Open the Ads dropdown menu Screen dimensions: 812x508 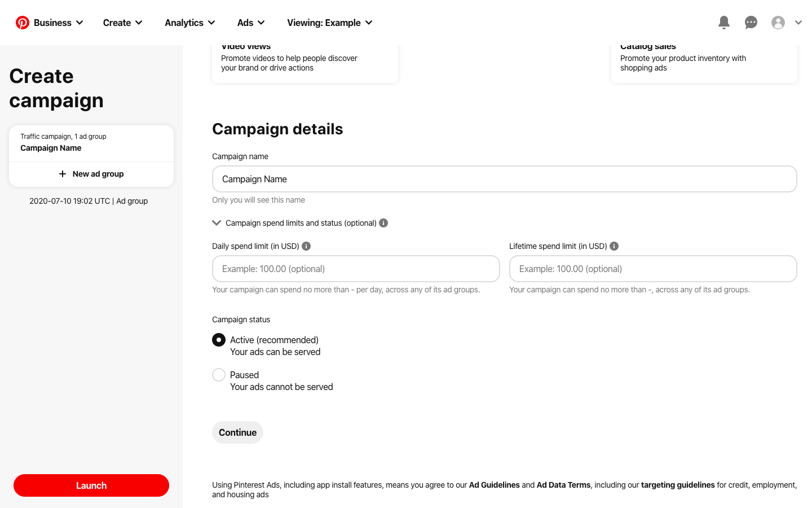coord(250,23)
